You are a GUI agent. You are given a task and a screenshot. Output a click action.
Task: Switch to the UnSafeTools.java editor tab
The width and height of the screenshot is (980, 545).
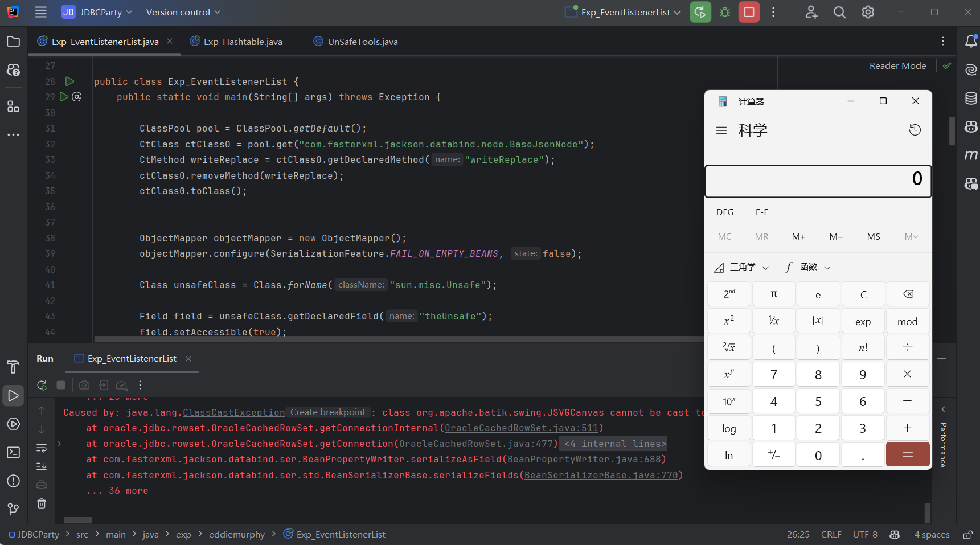click(363, 42)
